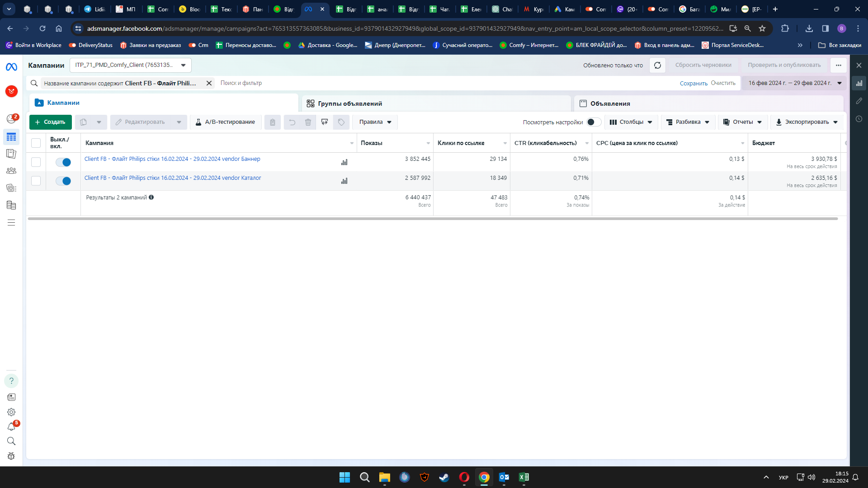Open the Audiences people icon in left sidebar
The image size is (868, 488).
pos(11,171)
